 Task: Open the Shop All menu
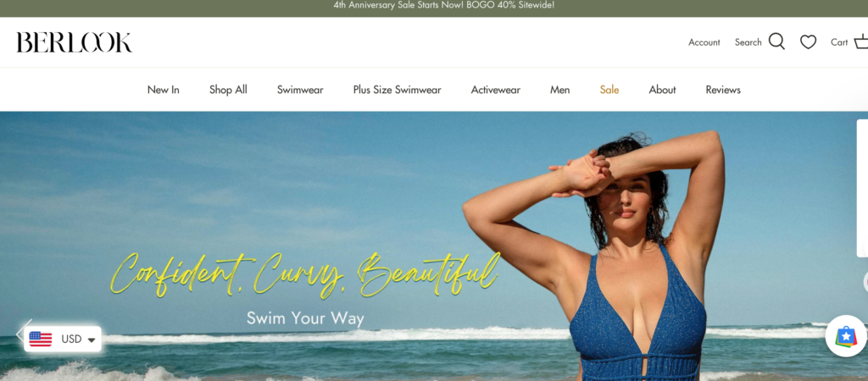[228, 90]
